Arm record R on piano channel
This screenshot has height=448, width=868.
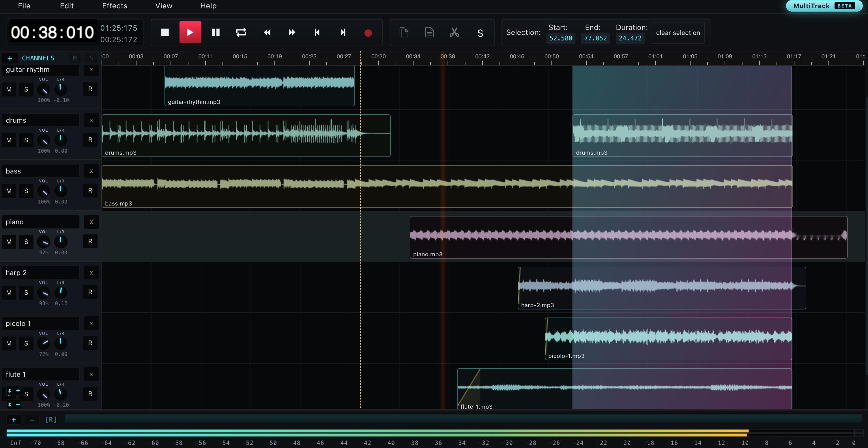click(x=90, y=241)
